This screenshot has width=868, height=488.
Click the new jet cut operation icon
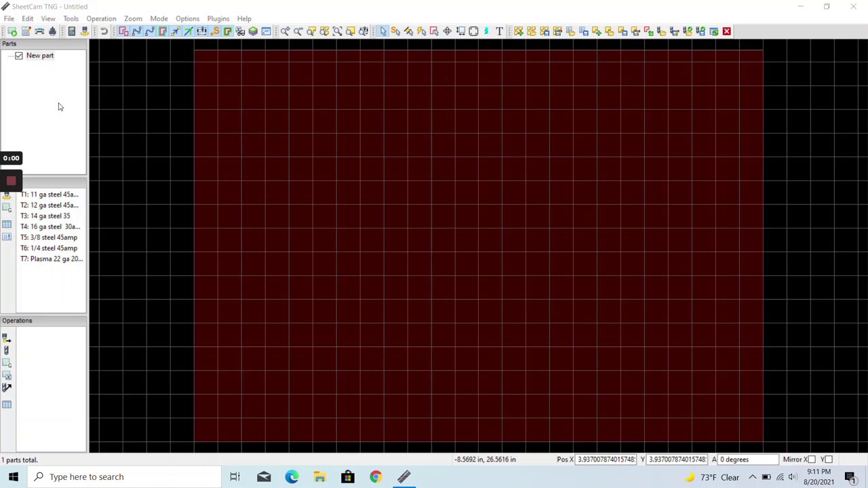7,338
